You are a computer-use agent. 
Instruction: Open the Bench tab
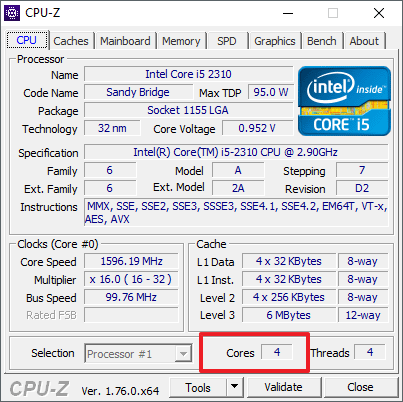pyautogui.click(x=322, y=41)
